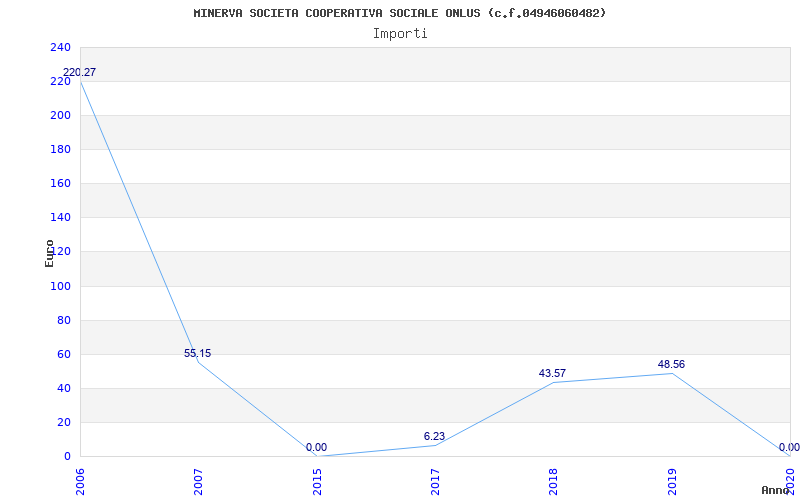The image size is (800, 500).
Task: Click the 55.15 data point label
Action: (x=197, y=353)
